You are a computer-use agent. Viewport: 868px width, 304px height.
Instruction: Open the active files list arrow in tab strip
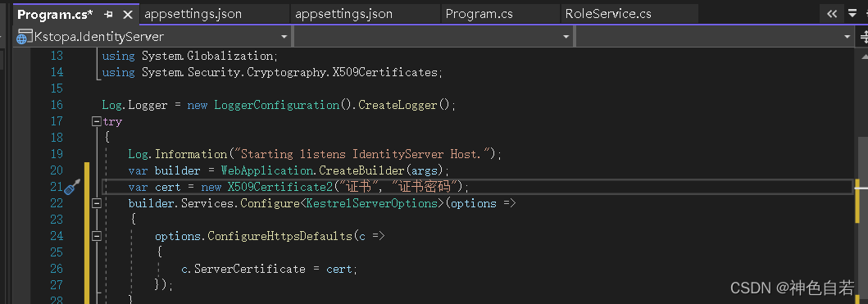(852, 14)
